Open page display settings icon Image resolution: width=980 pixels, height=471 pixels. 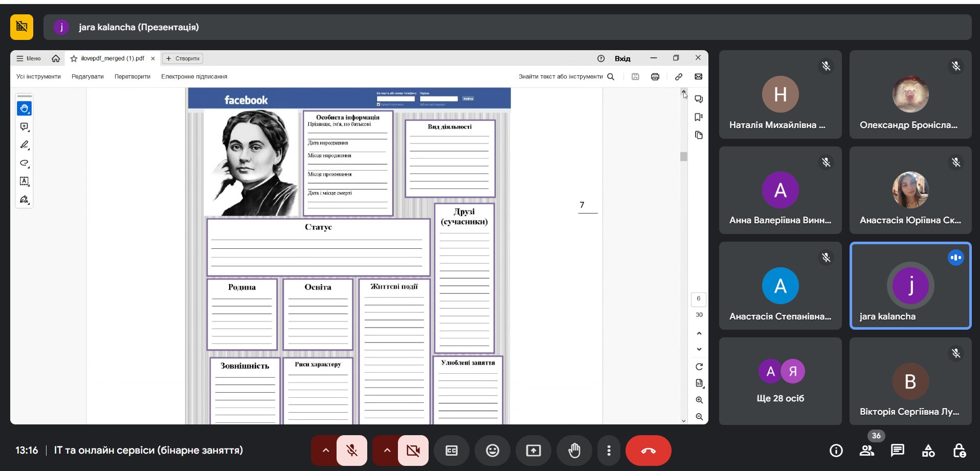[x=699, y=383]
